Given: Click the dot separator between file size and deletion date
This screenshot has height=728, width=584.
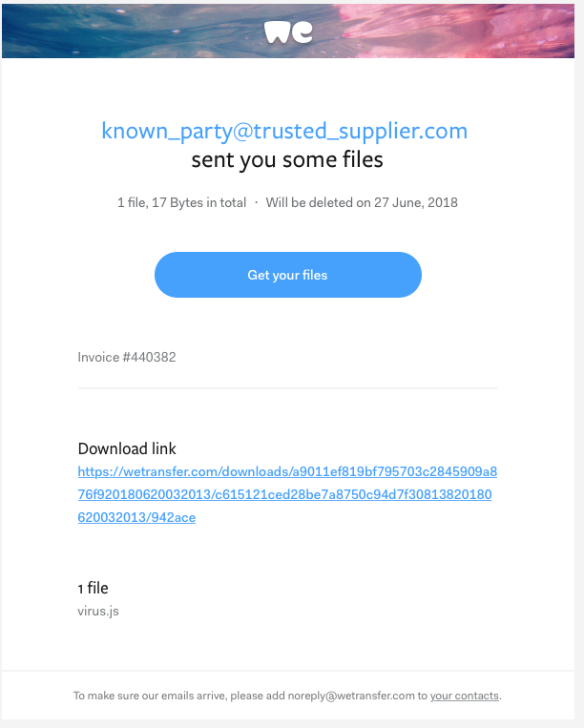Looking at the screenshot, I should [x=256, y=203].
